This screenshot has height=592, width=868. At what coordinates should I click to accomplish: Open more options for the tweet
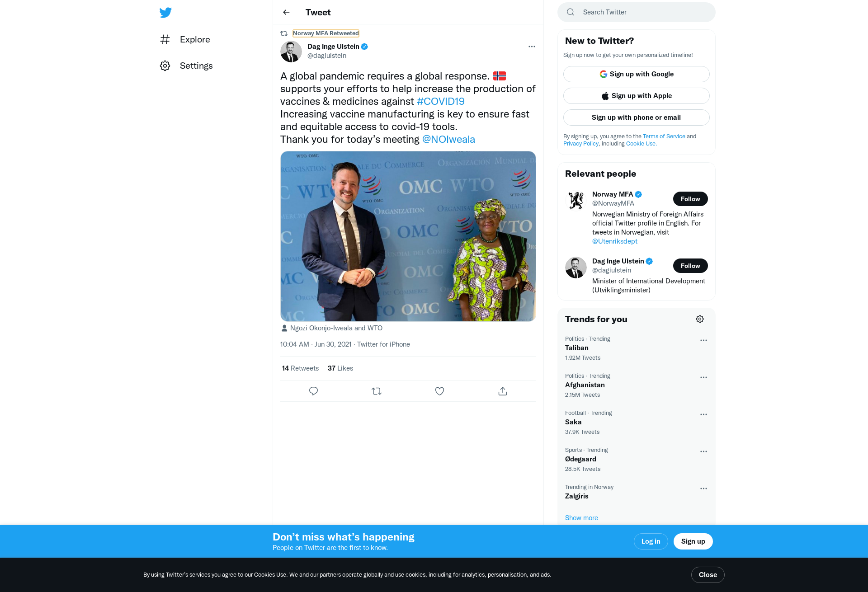(532, 47)
